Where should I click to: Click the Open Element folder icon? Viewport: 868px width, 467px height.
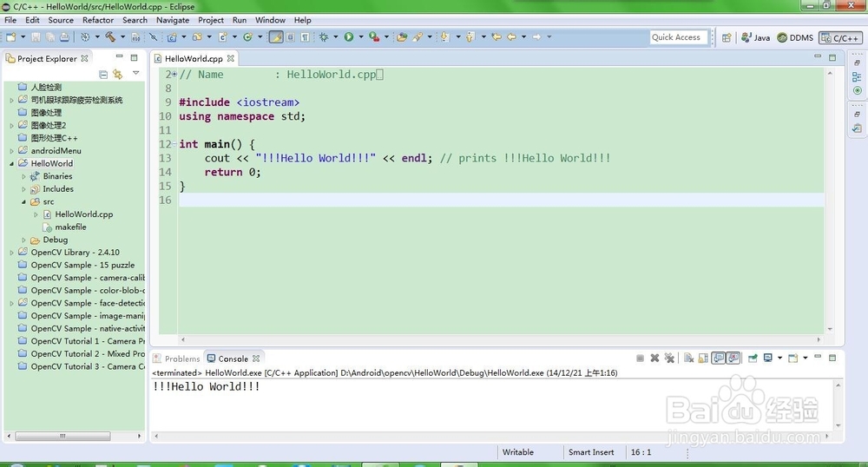coord(402,37)
